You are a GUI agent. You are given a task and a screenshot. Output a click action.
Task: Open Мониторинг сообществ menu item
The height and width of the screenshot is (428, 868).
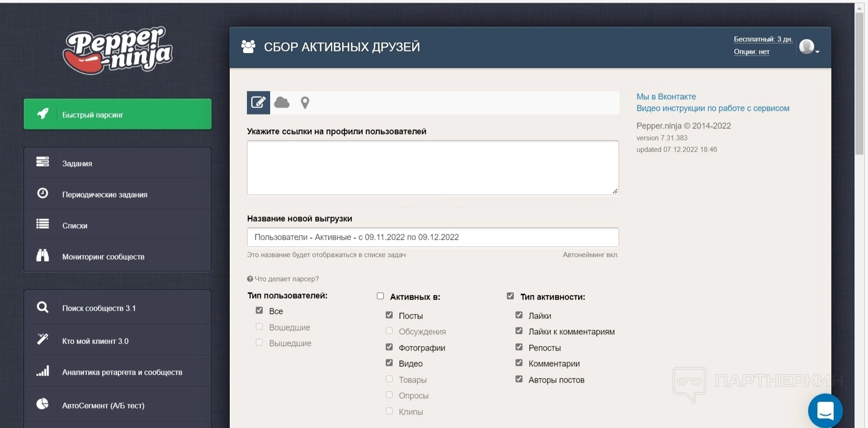(117, 256)
